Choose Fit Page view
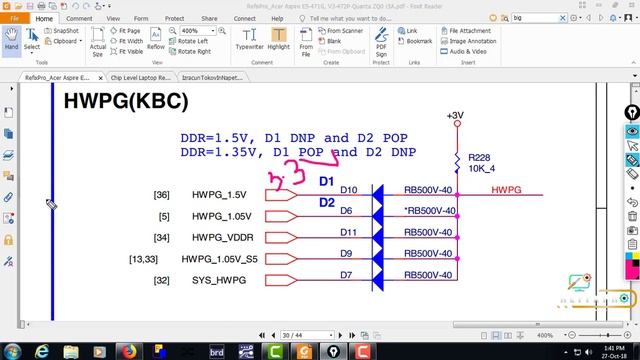Screen dimensions: 640x360 [x=126, y=31]
